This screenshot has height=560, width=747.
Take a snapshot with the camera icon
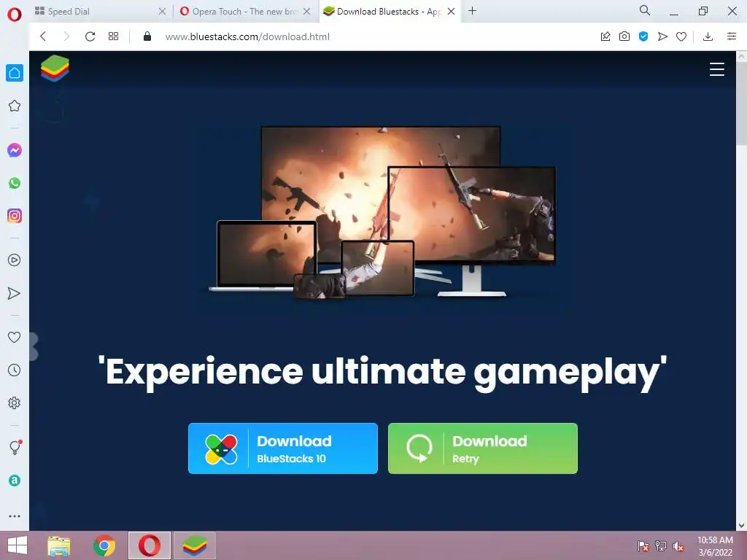coord(624,36)
